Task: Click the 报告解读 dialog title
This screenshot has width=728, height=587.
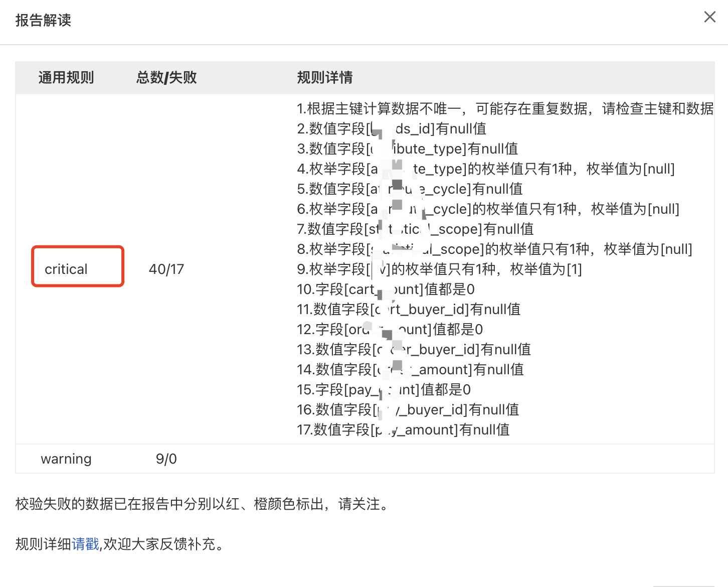Action: 43,20
